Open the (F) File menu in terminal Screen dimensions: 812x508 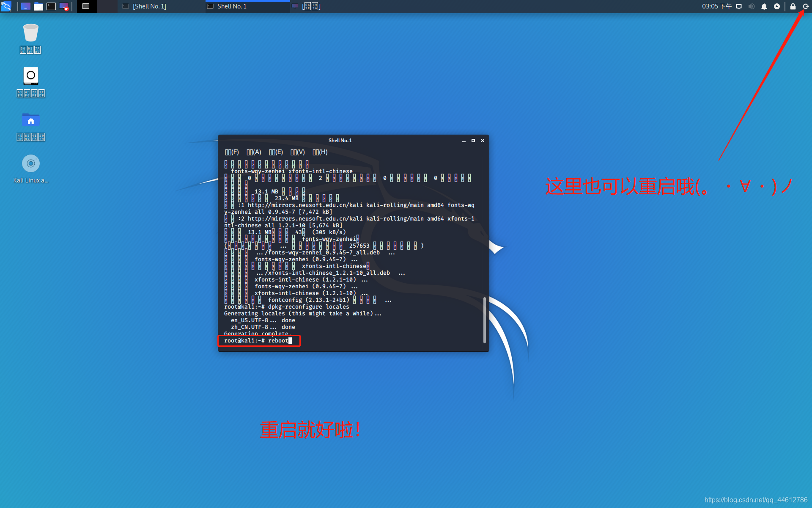(232, 152)
